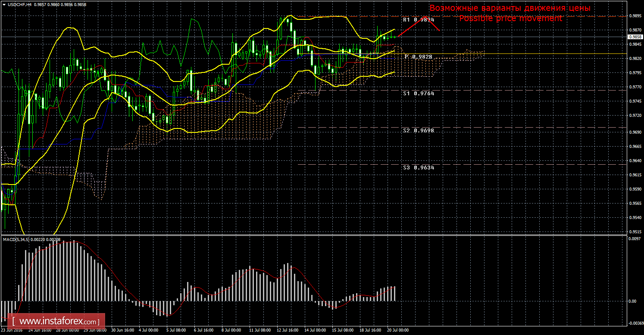
Task: Select the S1 0.9764 support label
Action: 419,93
